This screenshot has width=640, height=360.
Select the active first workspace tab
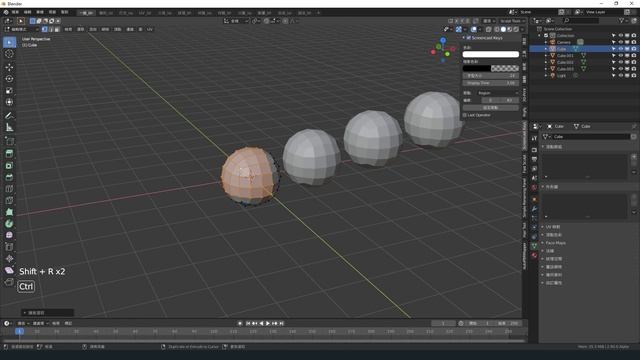(x=86, y=13)
